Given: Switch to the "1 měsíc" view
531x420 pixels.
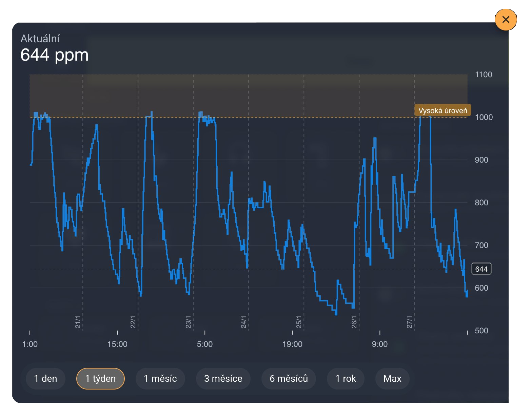Looking at the screenshot, I should (160, 379).
